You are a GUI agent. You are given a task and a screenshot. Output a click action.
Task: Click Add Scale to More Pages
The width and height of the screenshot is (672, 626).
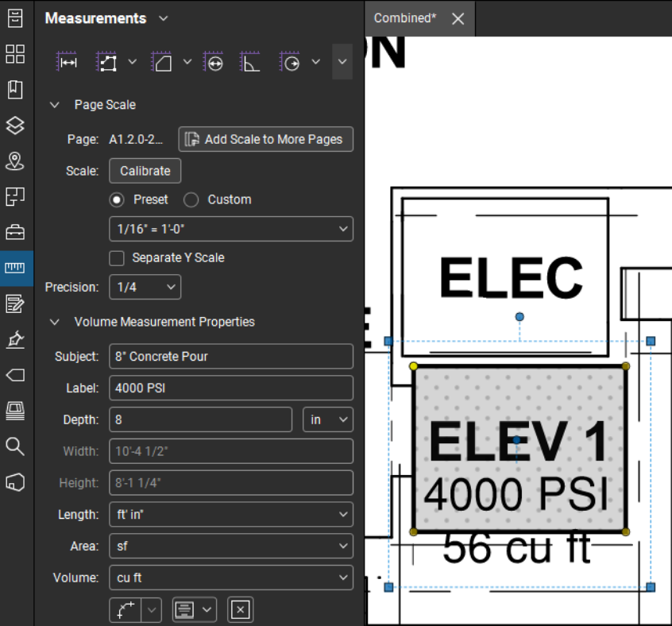pos(265,139)
